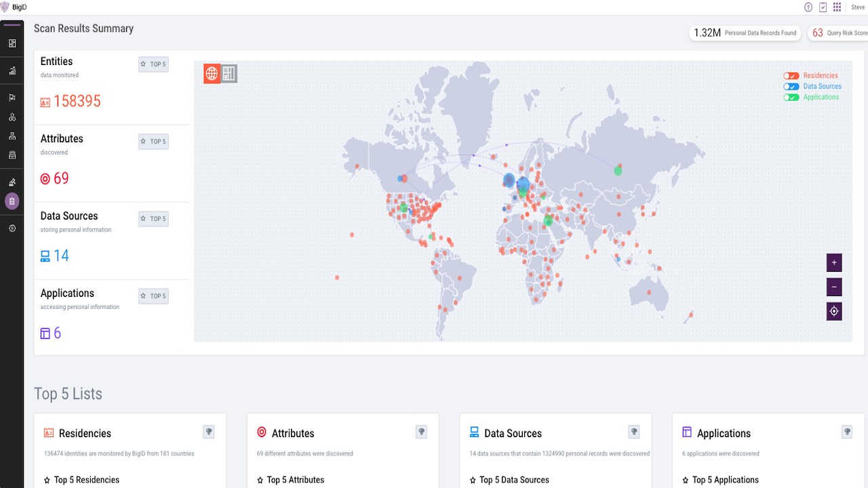The height and width of the screenshot is (488, 868).
Task: Select the highlighted purple sidebar item
Action: point(12,201)
